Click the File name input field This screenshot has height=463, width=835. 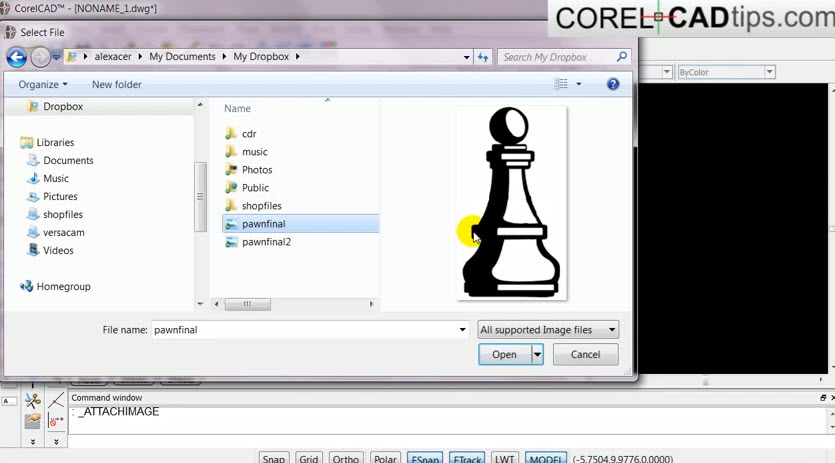[304, 330]
